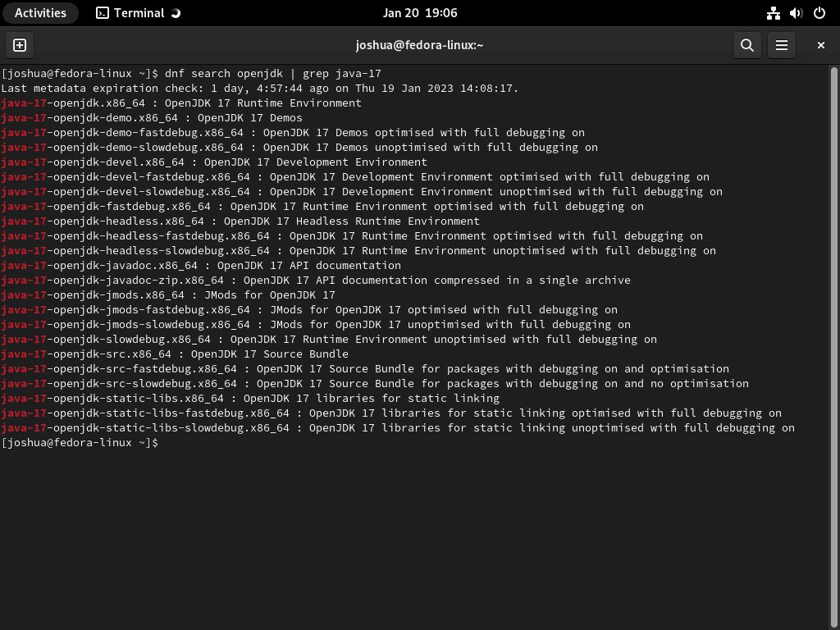Open the Activities overview

(40, 12)
